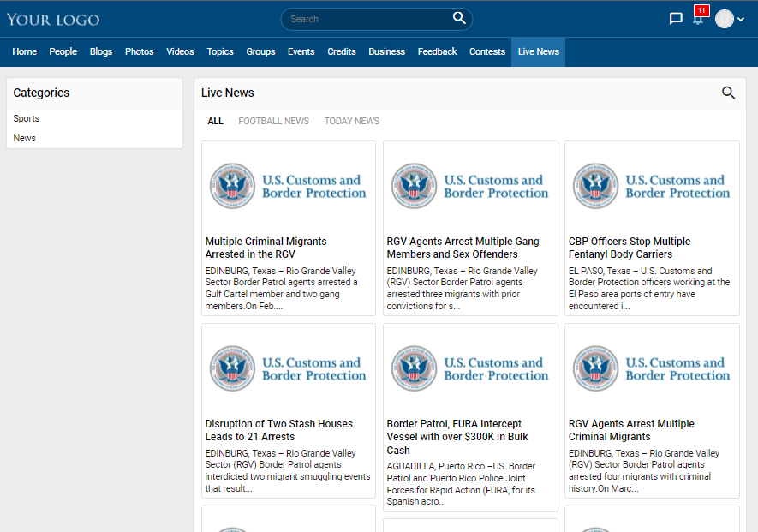Open the People menu item

63,51
